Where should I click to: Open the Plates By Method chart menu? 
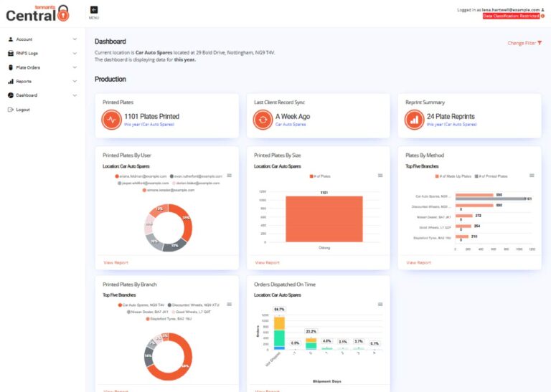tap(532, 176)
